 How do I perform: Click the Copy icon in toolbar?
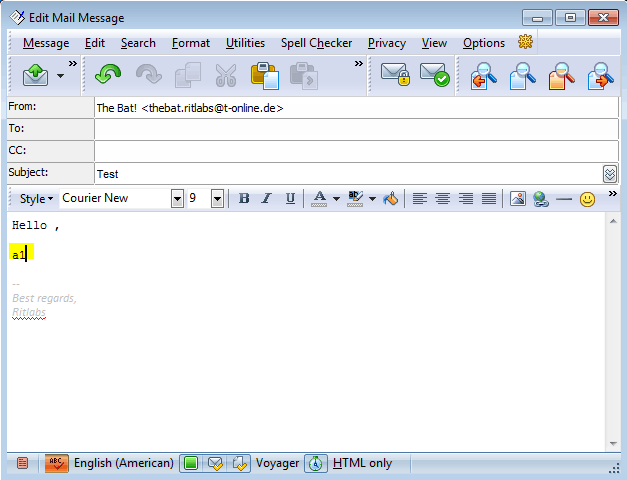tap(188, 75)
